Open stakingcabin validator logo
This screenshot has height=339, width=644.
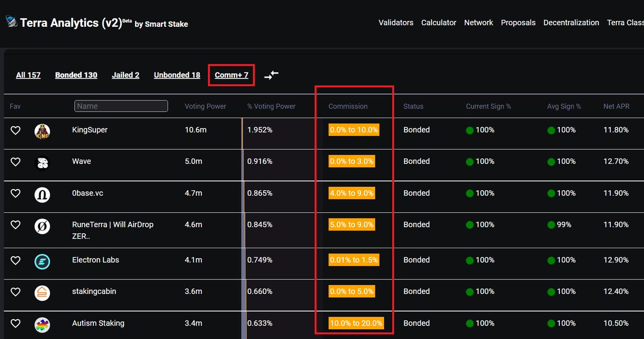pos(42,293)
